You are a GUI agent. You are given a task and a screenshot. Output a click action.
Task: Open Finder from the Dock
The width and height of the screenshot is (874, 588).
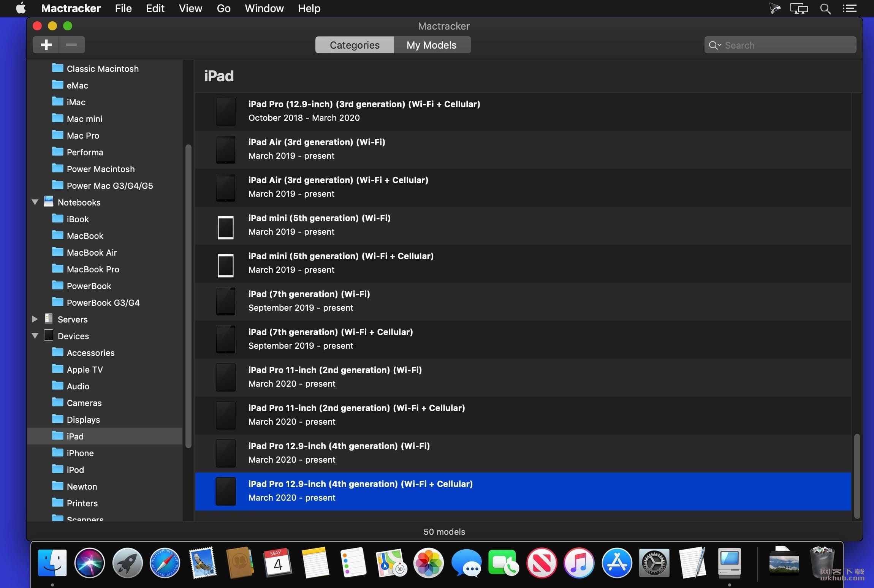pyautogui.click(x=52, y=563)
